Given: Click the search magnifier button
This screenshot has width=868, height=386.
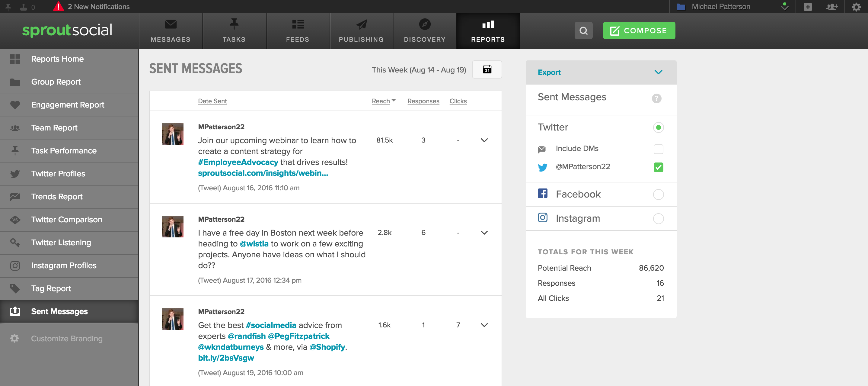Looking at the screenshot, I should (583, 31).
